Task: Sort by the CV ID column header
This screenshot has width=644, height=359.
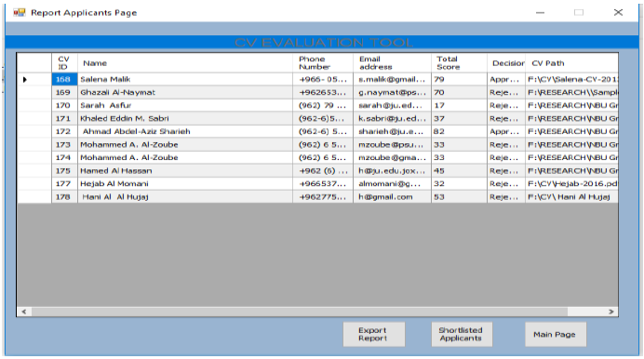Action: coord(64,63)
